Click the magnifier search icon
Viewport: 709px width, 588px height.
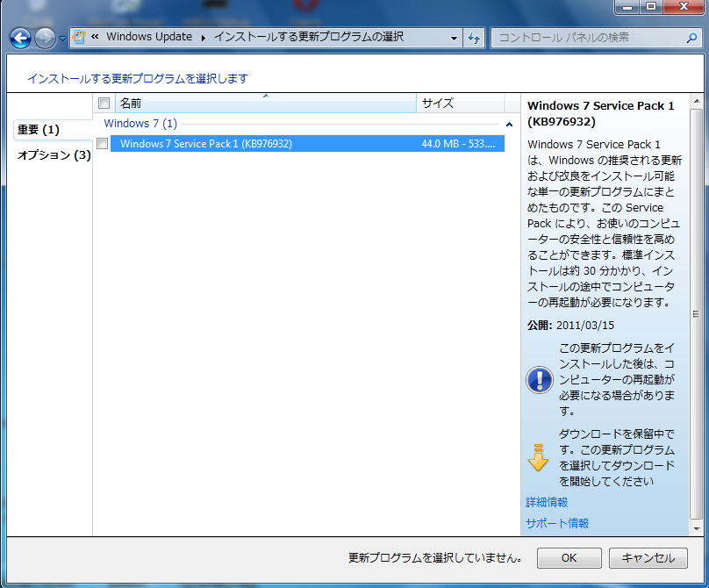691,38
